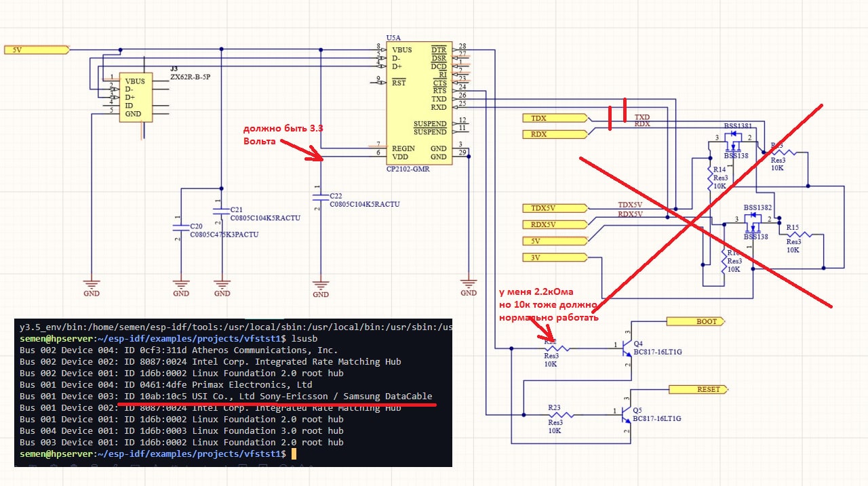
Task: Click the J3 ZX62R-B-5P USB connector
Action: pos(136,98)
